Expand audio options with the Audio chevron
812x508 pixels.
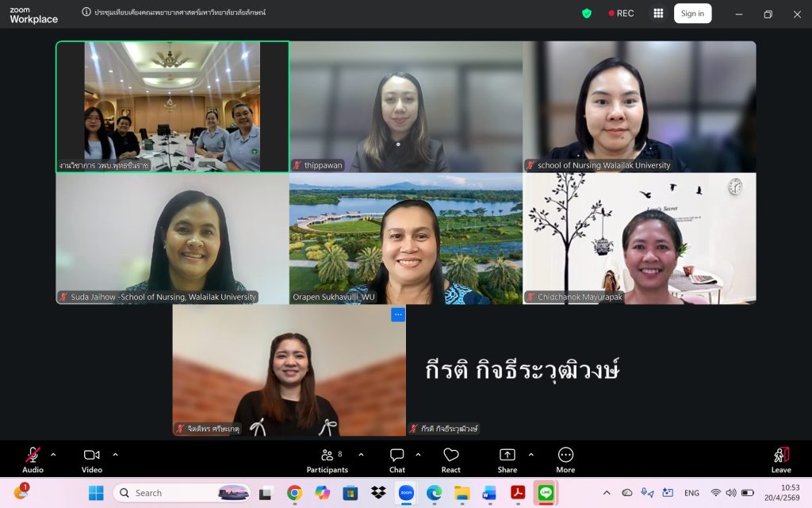pos(54,454)
